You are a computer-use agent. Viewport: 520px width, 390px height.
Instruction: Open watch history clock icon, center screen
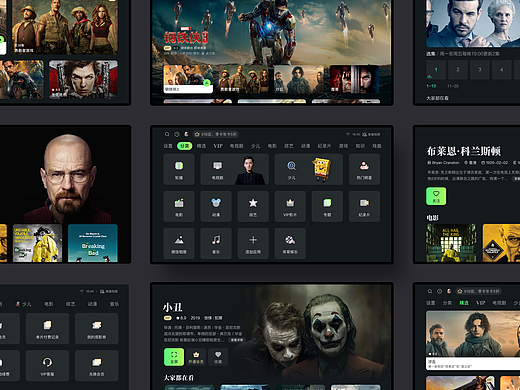[x=177, y=134]
